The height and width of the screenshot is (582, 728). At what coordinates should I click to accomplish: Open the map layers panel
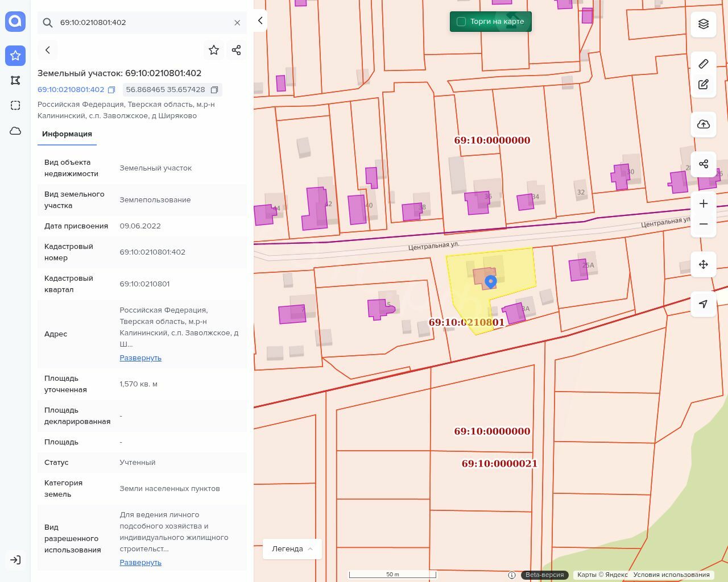(703, 24)
